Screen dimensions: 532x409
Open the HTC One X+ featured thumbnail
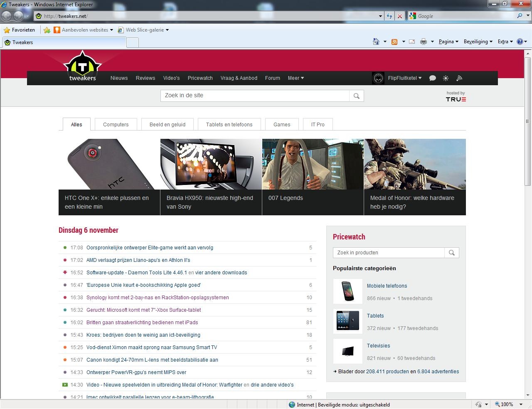coord(109,165)
